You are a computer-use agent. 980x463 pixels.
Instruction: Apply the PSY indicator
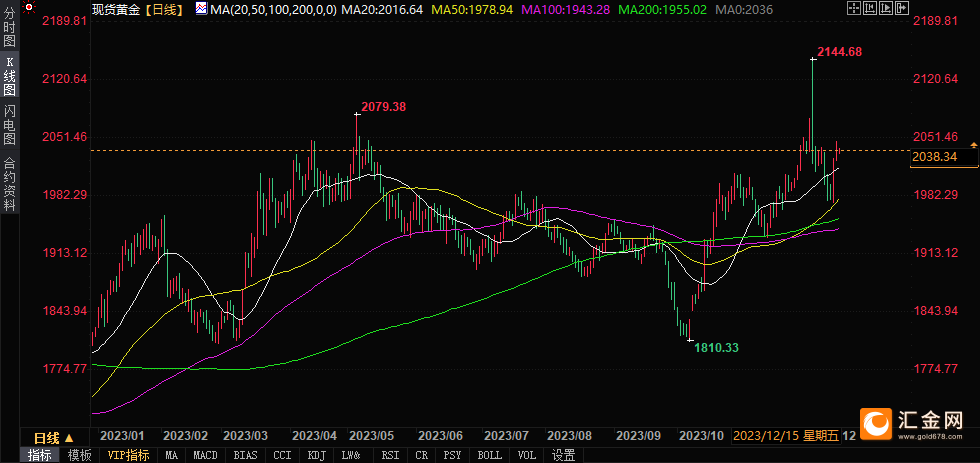click(x=452, y=456)
